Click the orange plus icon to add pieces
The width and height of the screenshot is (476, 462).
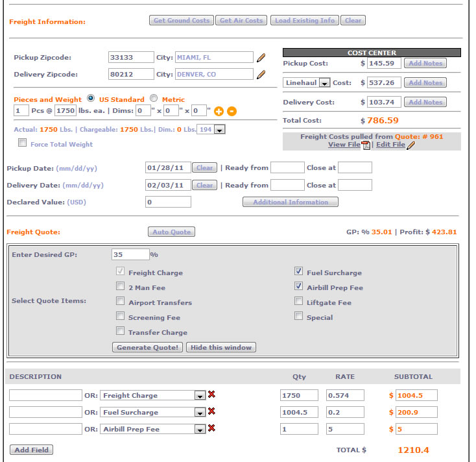point(219,111)
